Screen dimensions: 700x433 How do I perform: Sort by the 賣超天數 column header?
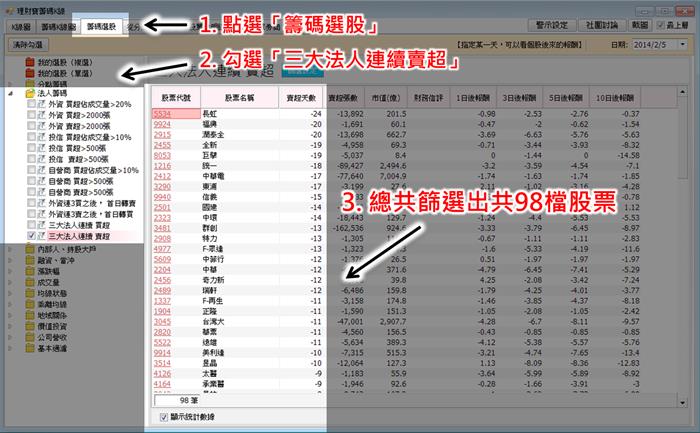coord(301,98)
